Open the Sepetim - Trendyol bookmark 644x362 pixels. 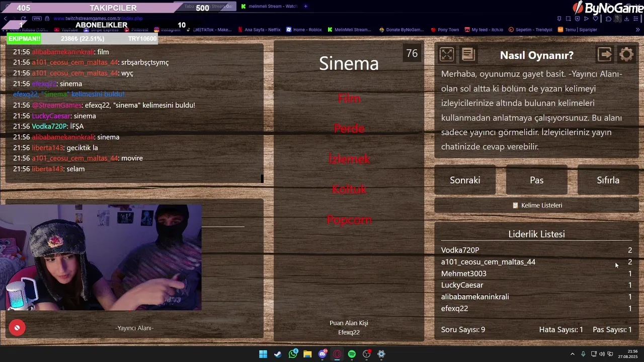point(530,30)
